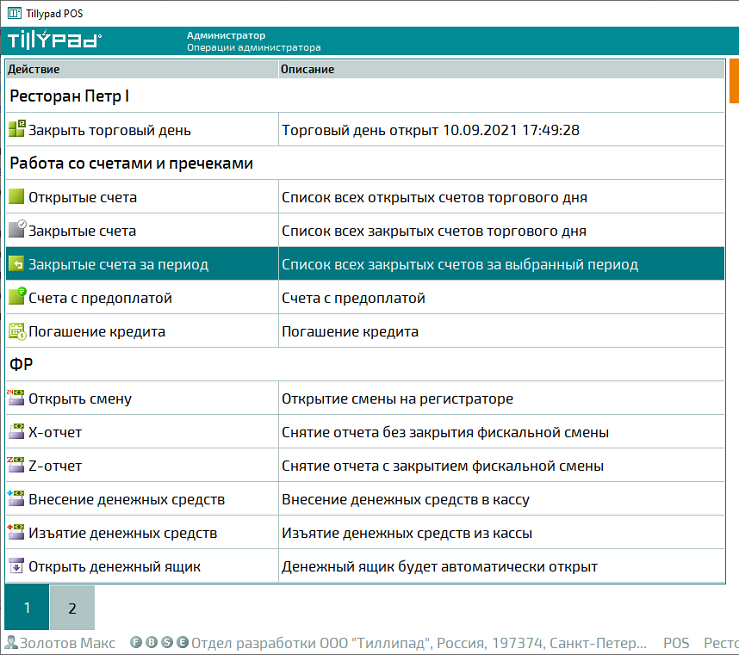739x655 pixels.
Task: Click Администратор header text
Action: (x=226, y=35)
